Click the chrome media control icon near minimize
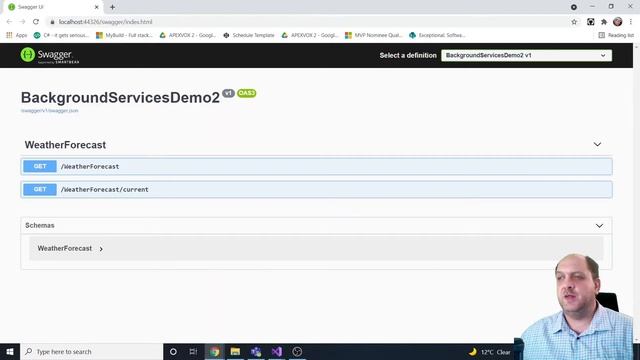This screenshot has width=640, height=360. tap(574, 7)
